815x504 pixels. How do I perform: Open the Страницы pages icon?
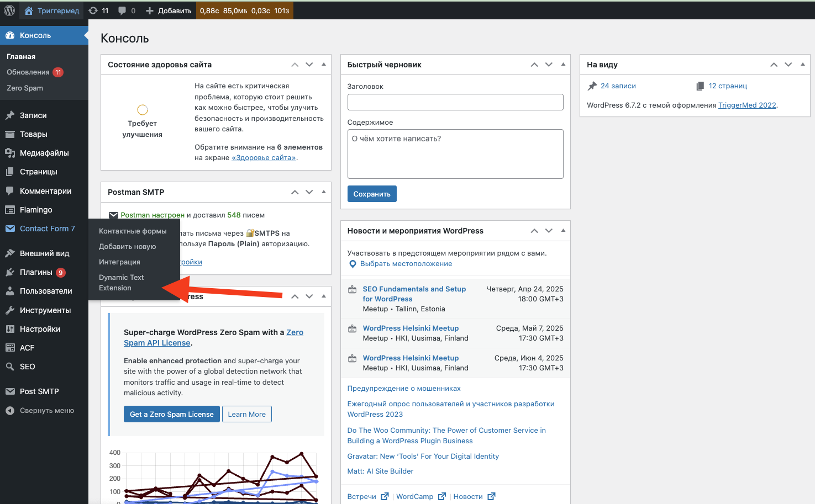tap(10, 172)
